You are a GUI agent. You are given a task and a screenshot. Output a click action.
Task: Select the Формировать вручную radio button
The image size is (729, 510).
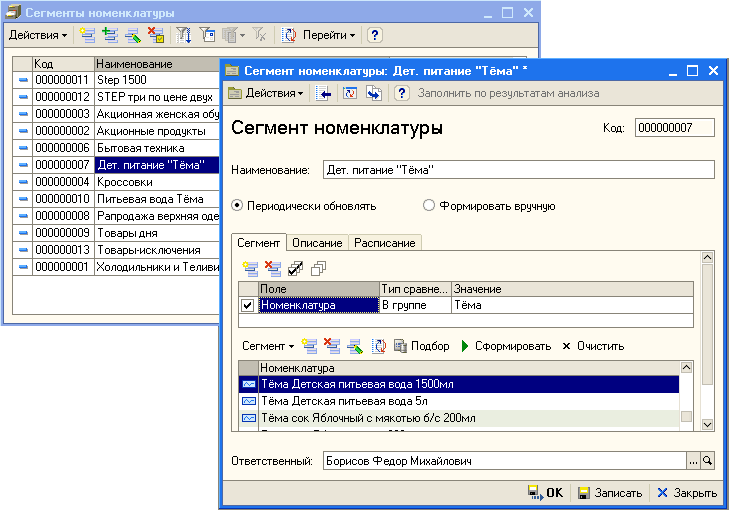pyautogui.click(x=429, y=206)
